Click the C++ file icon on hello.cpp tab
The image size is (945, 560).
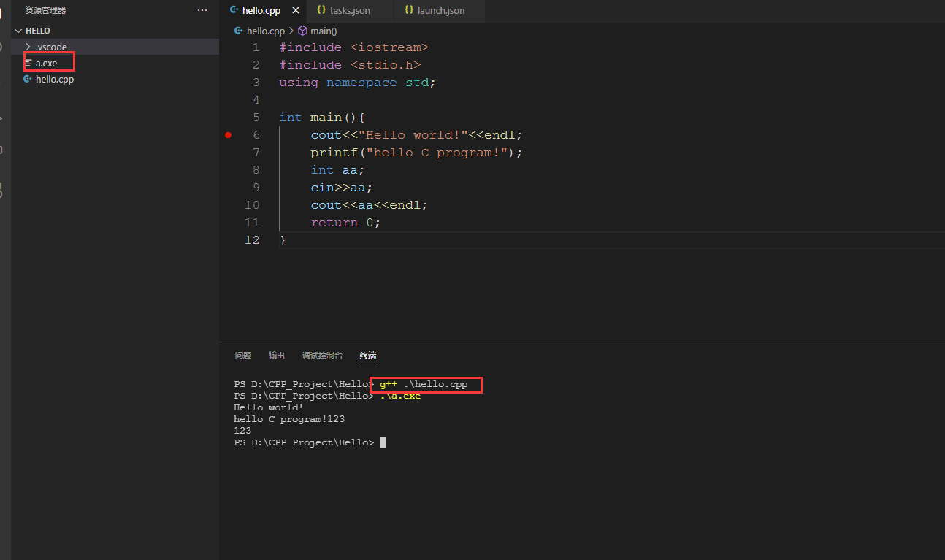click(x=234, y=10)
